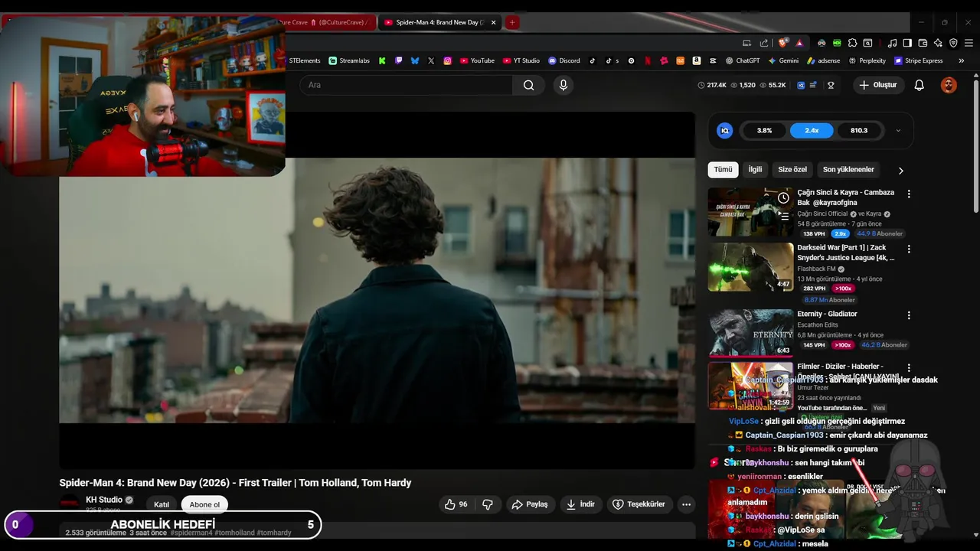This screenshot has width=980, height=551.
Task: Dislike the Spider-Man trailer video
Action: tap(487, 504)
